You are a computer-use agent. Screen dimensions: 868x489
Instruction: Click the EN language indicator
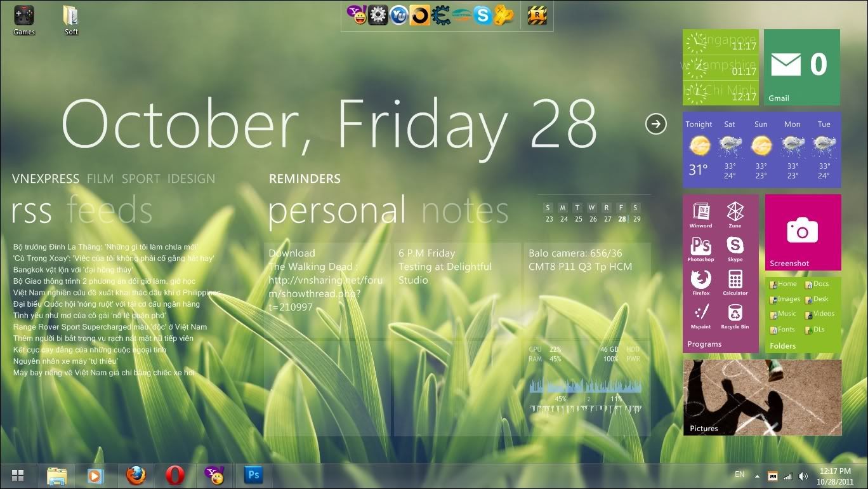[x=739, y=474]
